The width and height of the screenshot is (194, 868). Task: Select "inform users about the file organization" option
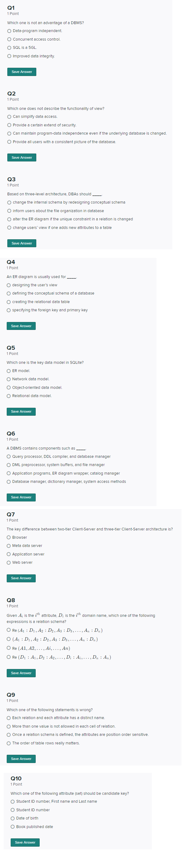(x=9, y=210)
